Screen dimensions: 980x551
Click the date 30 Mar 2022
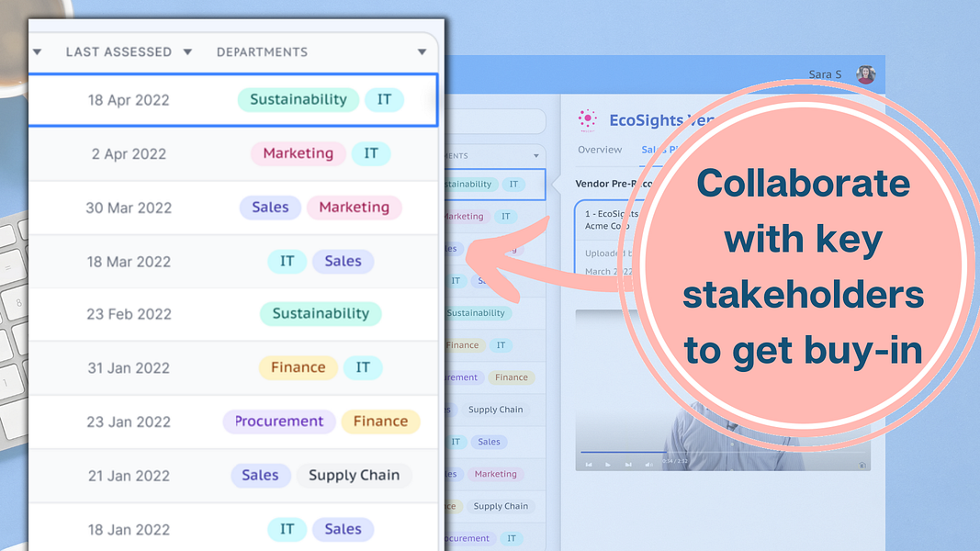click(x=128, y=208)
